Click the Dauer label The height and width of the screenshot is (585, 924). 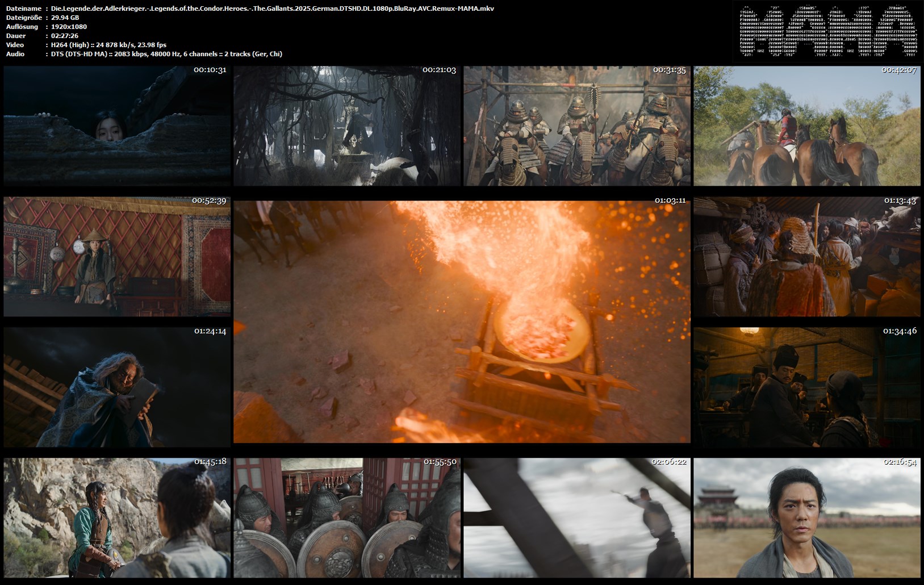(16, 36)
